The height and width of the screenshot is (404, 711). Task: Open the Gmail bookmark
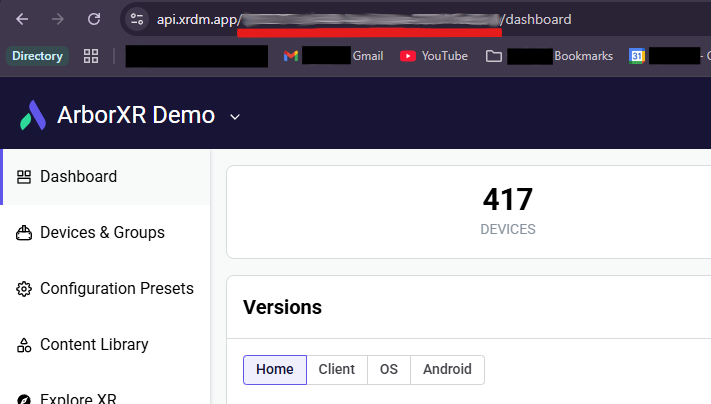pyautogui.click(x=333, y=56)
